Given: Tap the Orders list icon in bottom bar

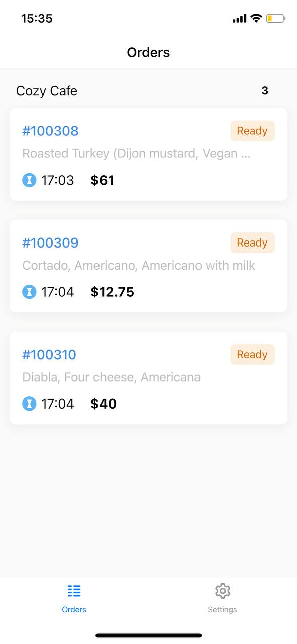Looking at the screenshot, I should pyautogui.click(x=74, y=591).
